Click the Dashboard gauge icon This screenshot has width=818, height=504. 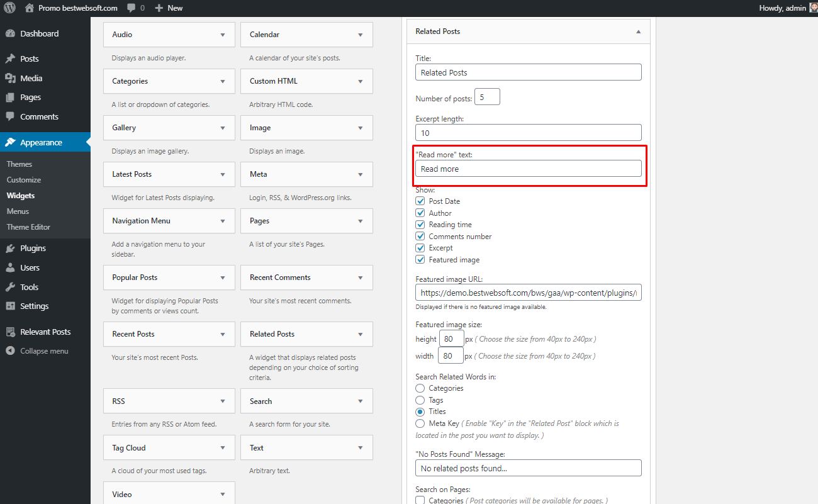(10, 34)
